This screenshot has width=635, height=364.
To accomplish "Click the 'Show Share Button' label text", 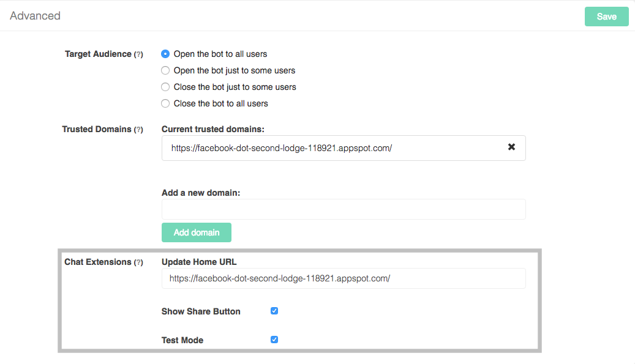I will click(201, 311).
